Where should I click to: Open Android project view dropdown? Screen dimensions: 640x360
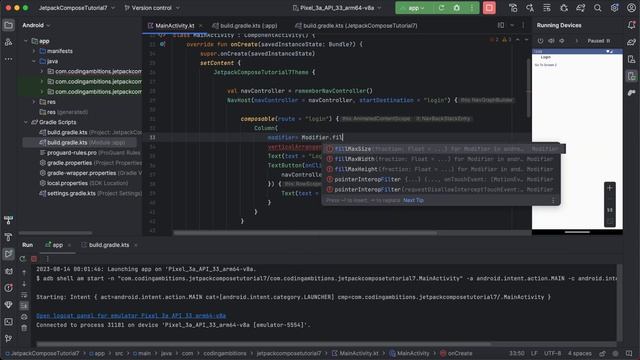click(36, 25)
